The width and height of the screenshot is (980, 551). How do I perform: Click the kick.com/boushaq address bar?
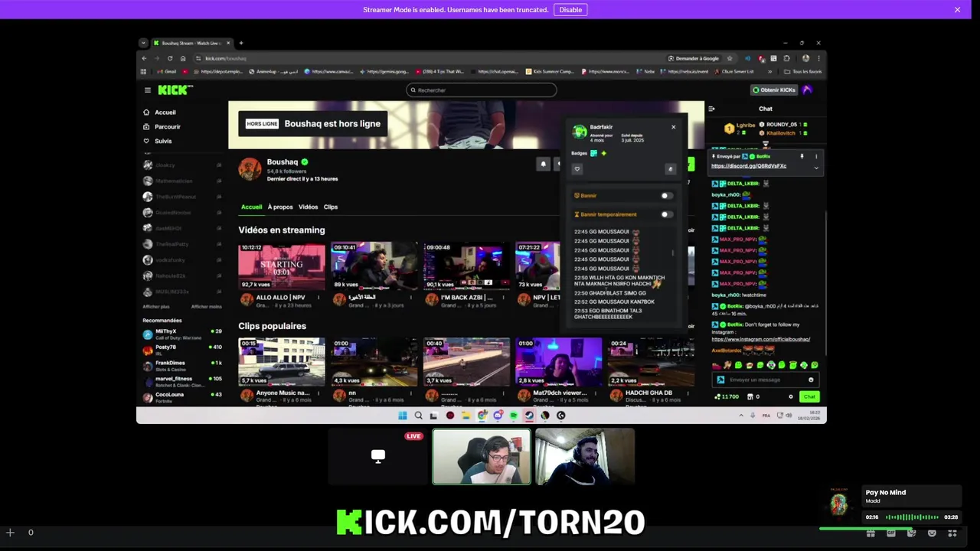[x=429, y=58]
